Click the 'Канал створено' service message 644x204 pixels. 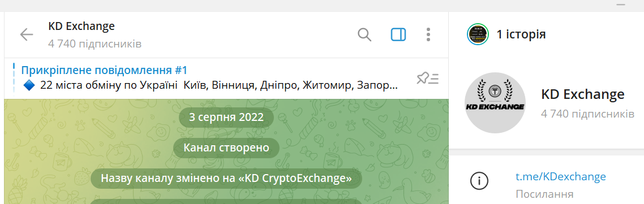tap(226, 148)
